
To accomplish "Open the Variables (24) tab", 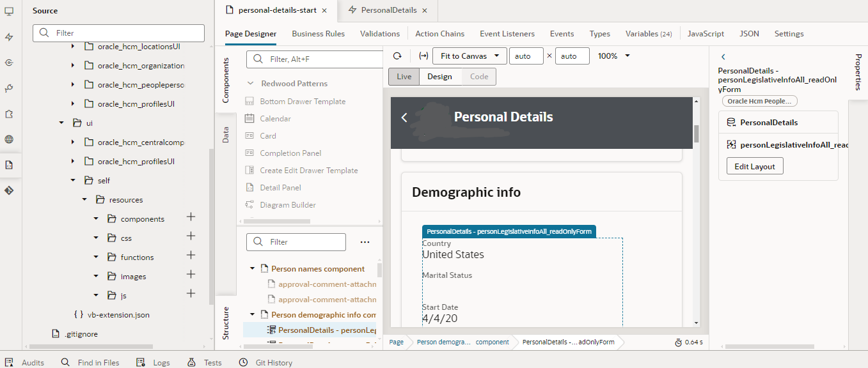I will tap(649, 34).
